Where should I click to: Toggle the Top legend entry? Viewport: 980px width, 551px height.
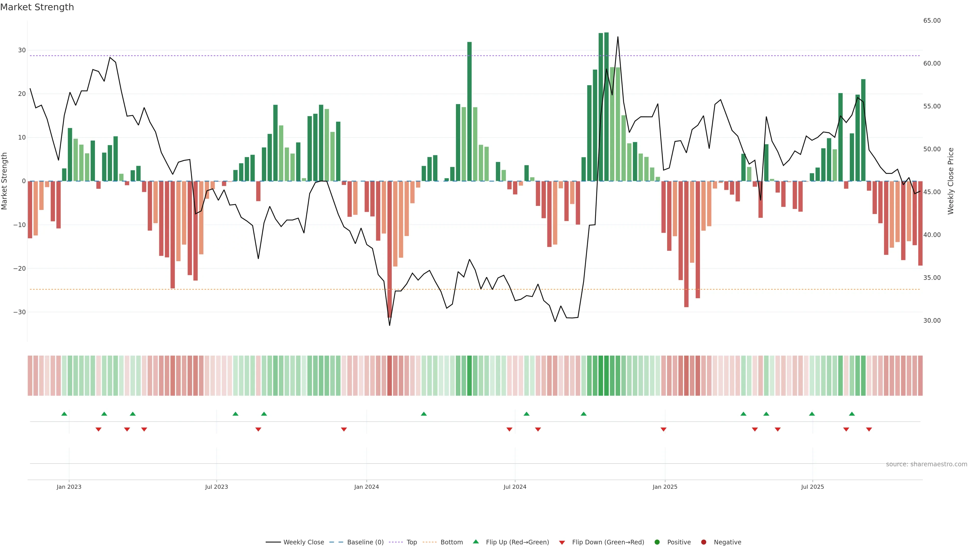tap(412, 542)
